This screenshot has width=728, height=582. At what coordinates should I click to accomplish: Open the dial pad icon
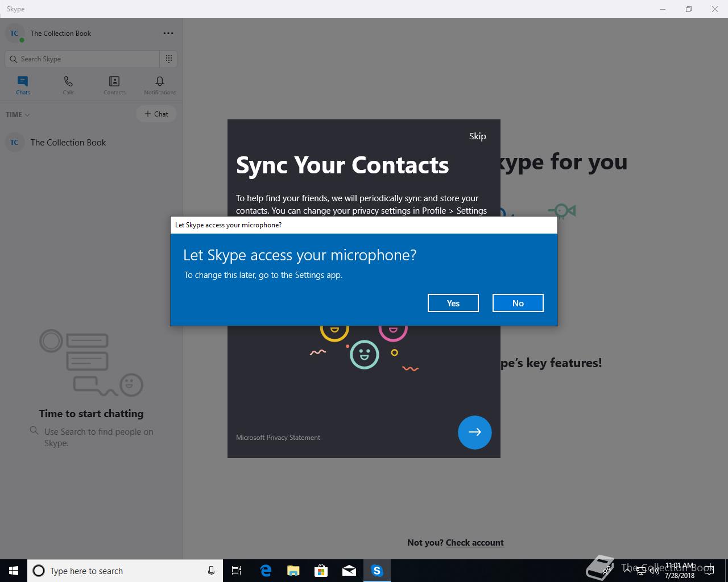[169, 59]
